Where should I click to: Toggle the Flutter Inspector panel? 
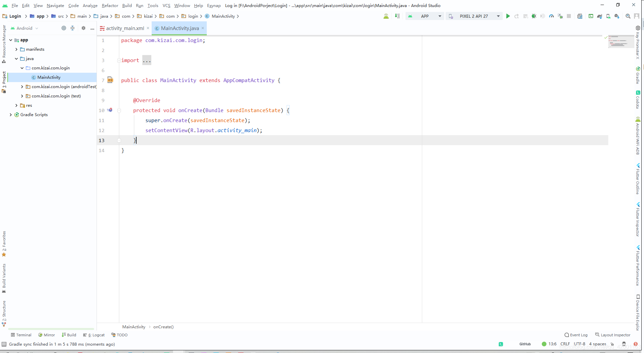[x=638, y=219]
